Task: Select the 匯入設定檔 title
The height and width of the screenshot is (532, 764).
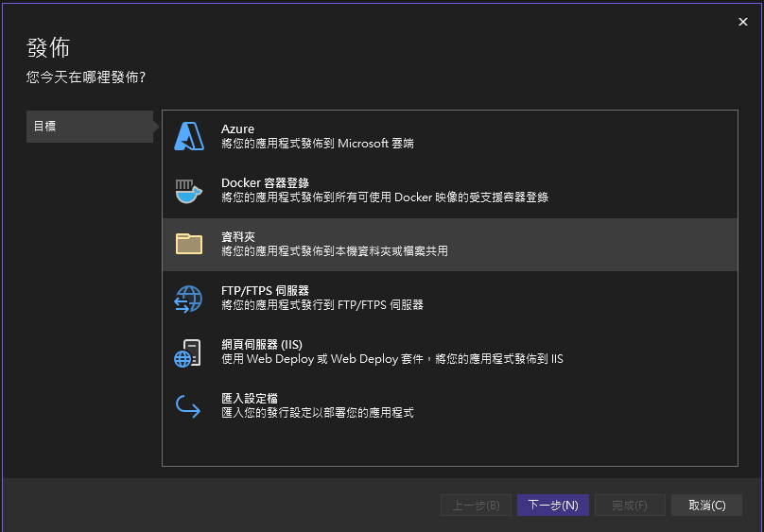Action: pyautogui.click(x=250, y=399)
